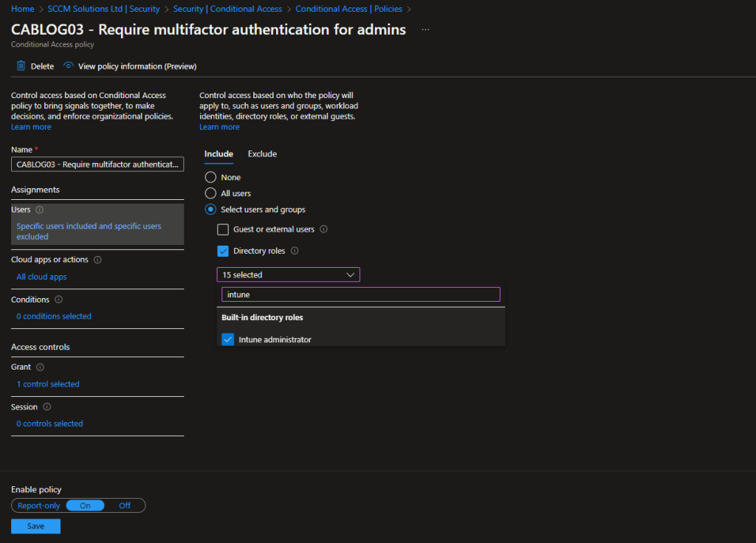Click info icon beside Cloud apps or actions
Image resolution: width=756 pixels, height=543 pixels.
point(97,260)
